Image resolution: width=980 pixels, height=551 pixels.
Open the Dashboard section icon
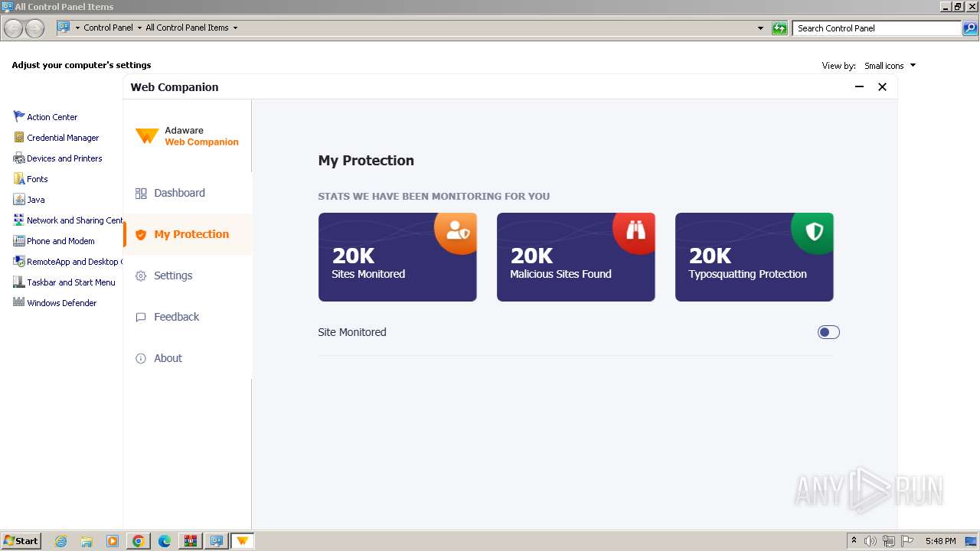pos(141,194)
